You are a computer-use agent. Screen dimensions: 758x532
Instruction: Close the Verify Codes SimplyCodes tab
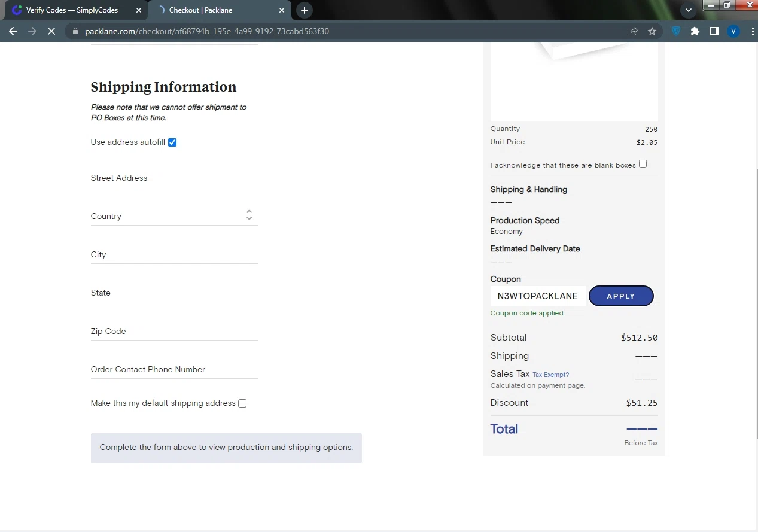coord(139,10)
